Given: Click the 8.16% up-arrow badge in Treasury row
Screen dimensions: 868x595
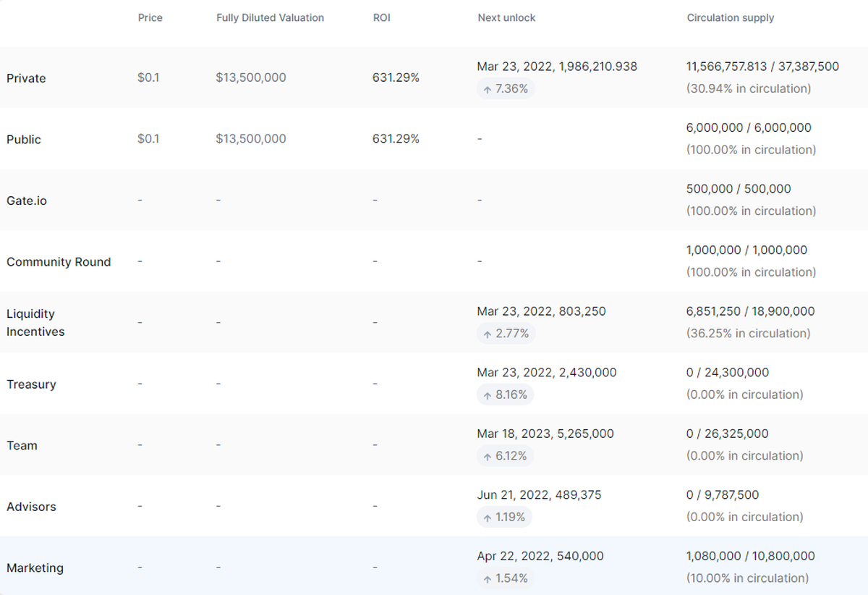Looking at the screenshot, I should tap(506, 395).
